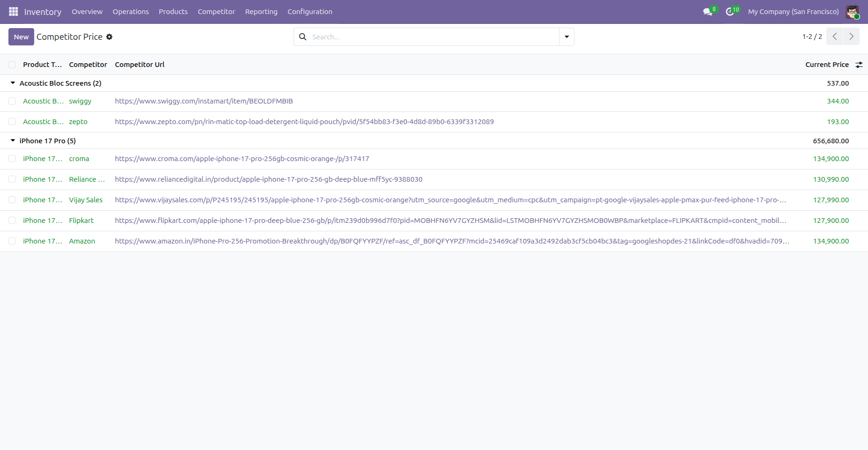Open the reliancedigital.in URL link

(x=269, y=179)
